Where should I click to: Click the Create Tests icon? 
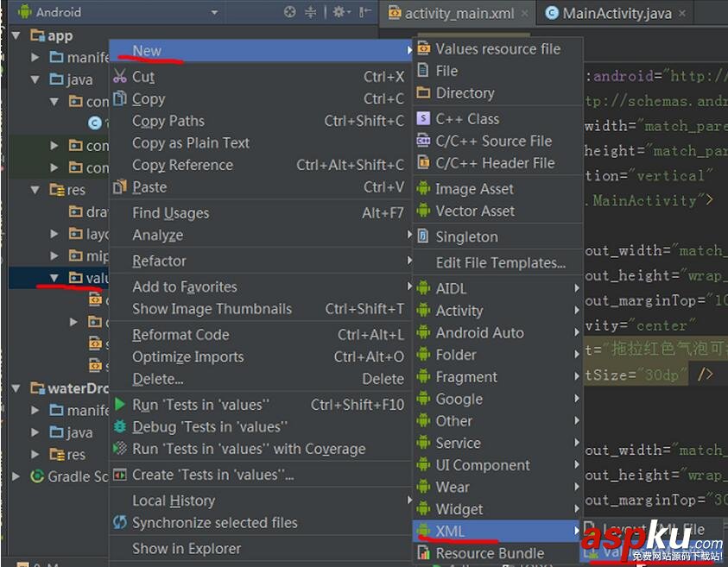(x=120, y=475)
